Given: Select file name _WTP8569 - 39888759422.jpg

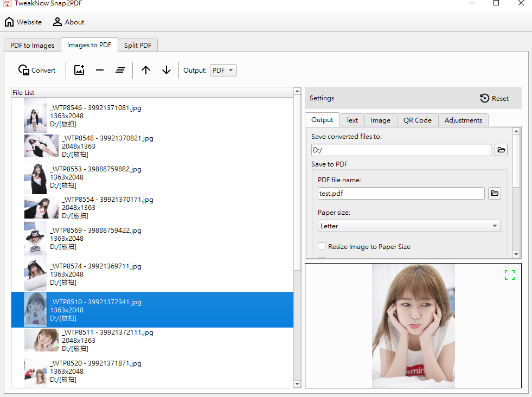Looking at the screenshot, I should [x=95, y=230].
